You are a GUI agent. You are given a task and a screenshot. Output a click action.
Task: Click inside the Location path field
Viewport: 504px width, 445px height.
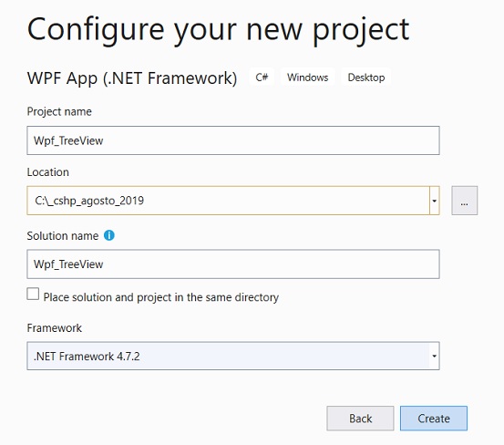[x=228, y=201]
